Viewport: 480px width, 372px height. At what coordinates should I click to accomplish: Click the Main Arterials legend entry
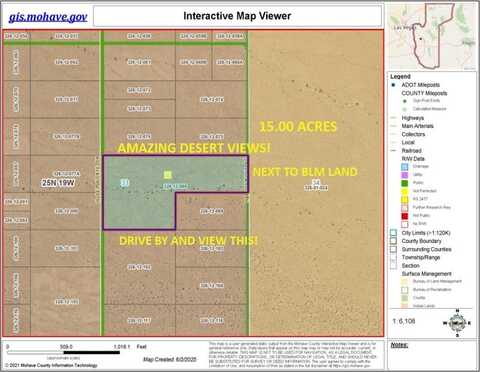(417, 126)
